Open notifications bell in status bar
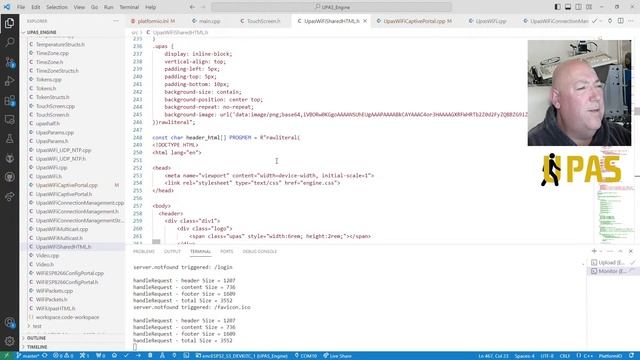 (632, 356)
